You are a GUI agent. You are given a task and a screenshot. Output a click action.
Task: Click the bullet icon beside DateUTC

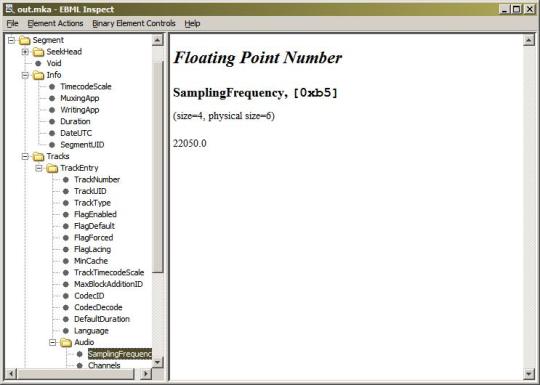pyautogui.click(x=52, y=133)
